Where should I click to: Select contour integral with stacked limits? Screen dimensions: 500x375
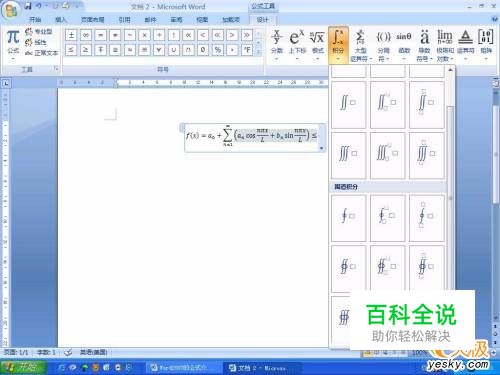click(x=426, y=218)
